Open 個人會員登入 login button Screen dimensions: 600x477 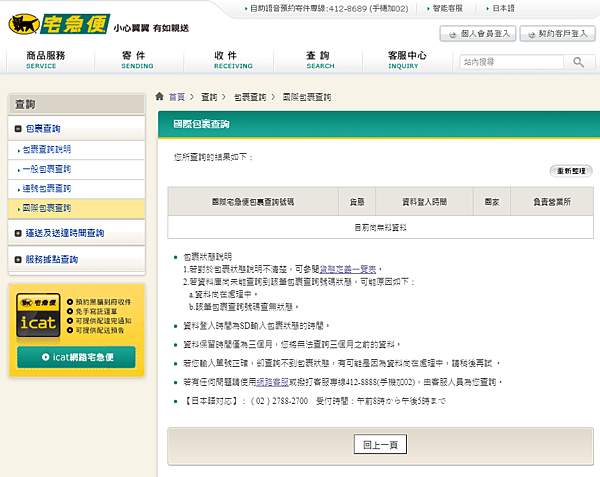click(x=478, y=34)
